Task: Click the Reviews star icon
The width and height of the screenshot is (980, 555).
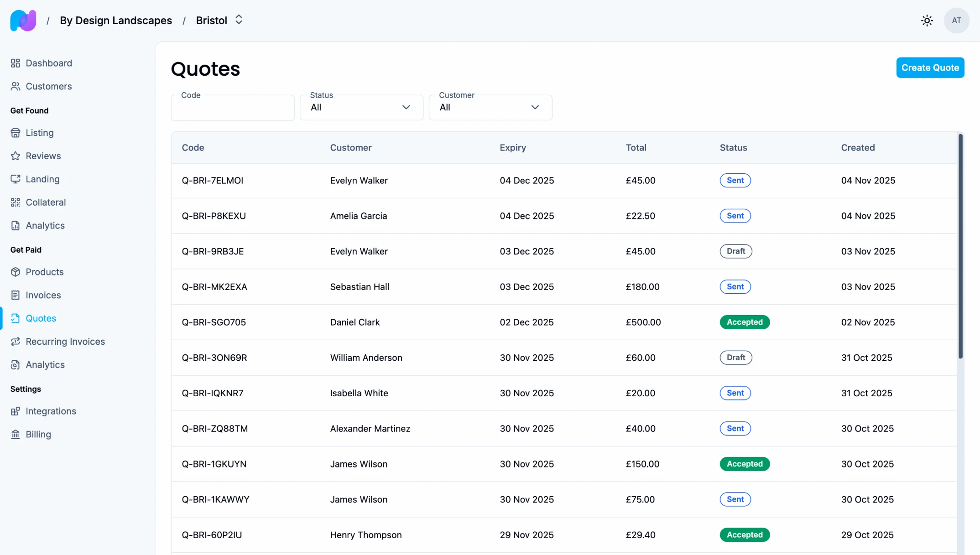Action: tap(16, 156)
